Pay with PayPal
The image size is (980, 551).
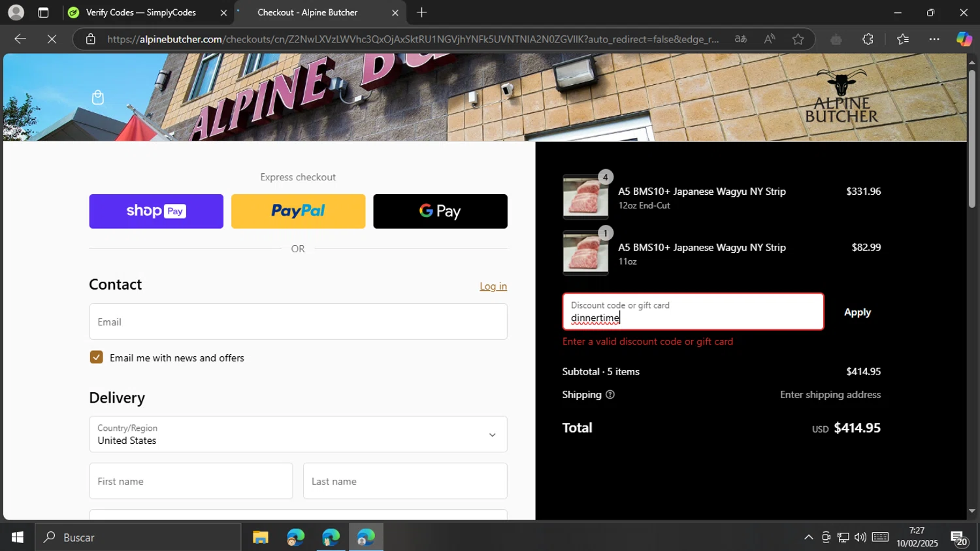point(298,211)
